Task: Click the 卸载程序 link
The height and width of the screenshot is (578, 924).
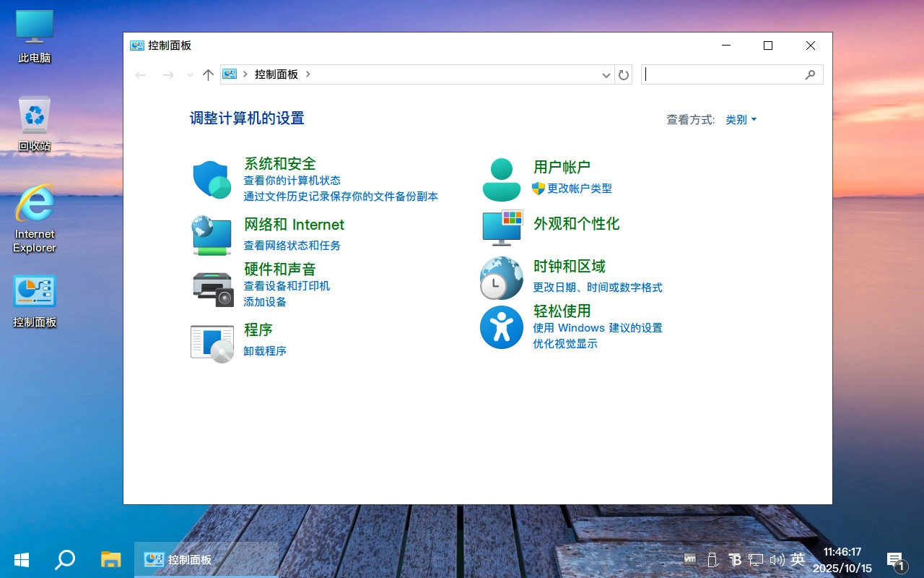Action: pos(263,351)
